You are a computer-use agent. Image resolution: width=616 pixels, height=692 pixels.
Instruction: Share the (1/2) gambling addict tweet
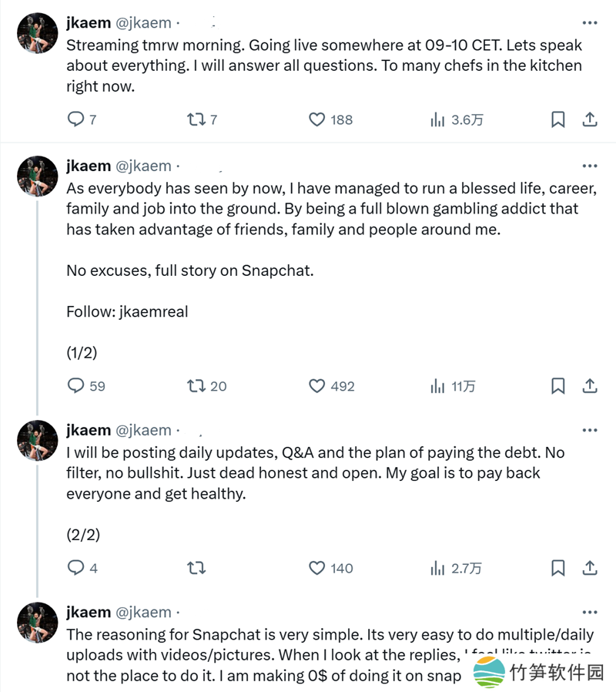coord(589,386)
